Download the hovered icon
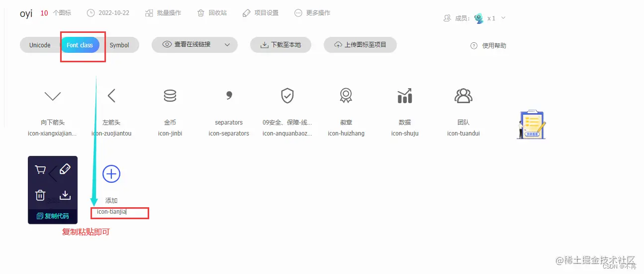Screen dimensions: 644x274 (65, 195)
